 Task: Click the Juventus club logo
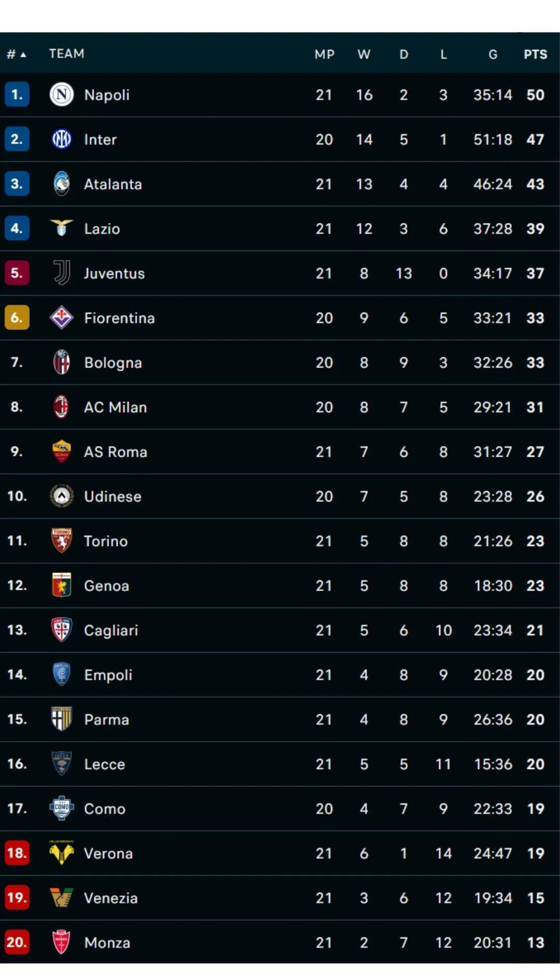click(x=62, y=273)
